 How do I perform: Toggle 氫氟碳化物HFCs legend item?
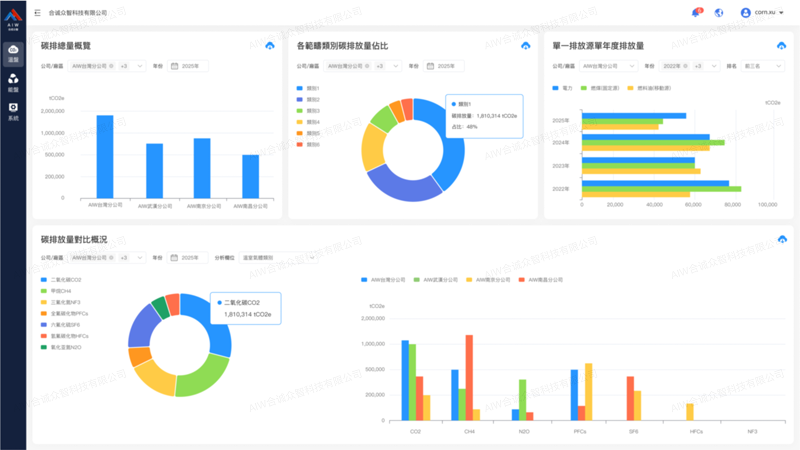[x=65, y=336]
